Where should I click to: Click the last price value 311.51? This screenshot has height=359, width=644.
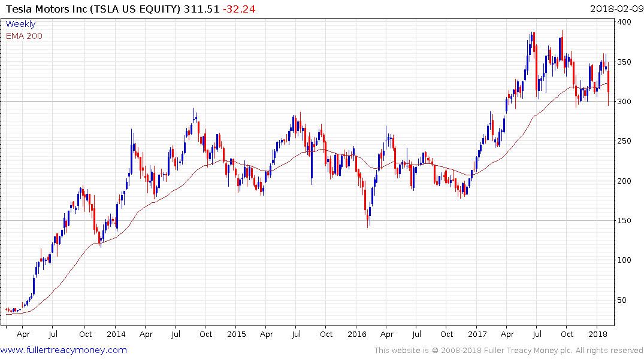point(201,9)
